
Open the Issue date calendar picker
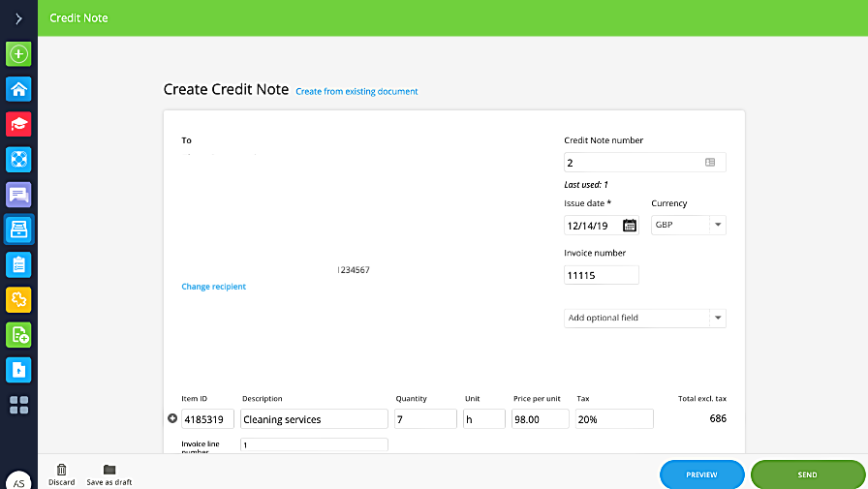click(x=630, y=226)
